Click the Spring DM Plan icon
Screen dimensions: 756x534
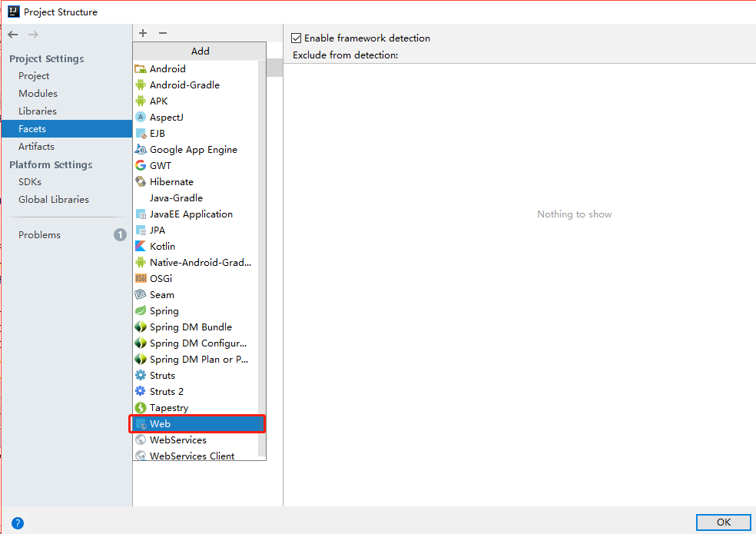(x=141, y=360)
